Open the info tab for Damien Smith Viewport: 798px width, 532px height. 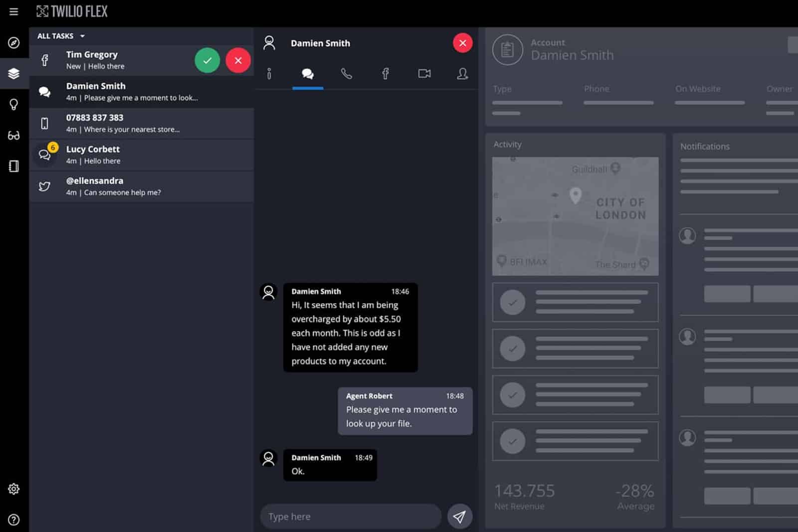[x=269, y=74]
